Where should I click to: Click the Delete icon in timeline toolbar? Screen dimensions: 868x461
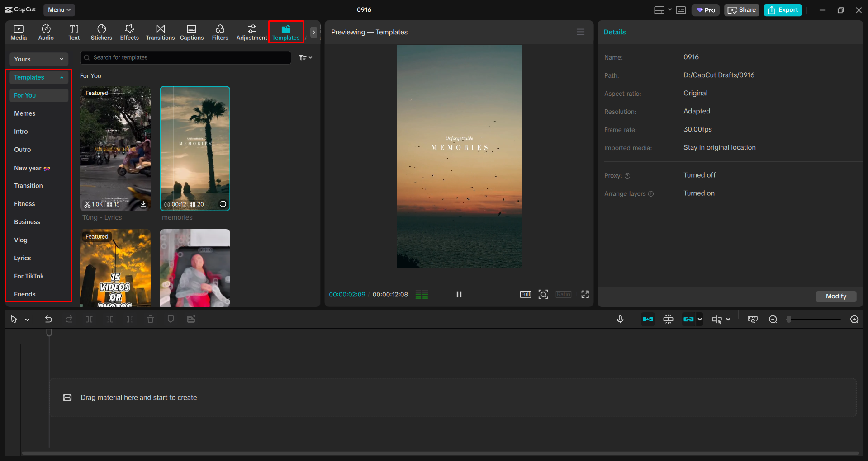coord(151,319)
